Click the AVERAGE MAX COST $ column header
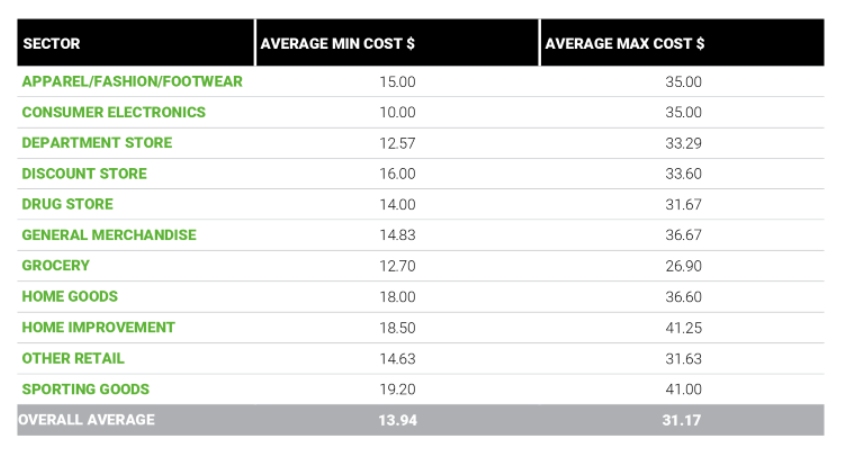 pyautogui.click(x=624, y=44)
